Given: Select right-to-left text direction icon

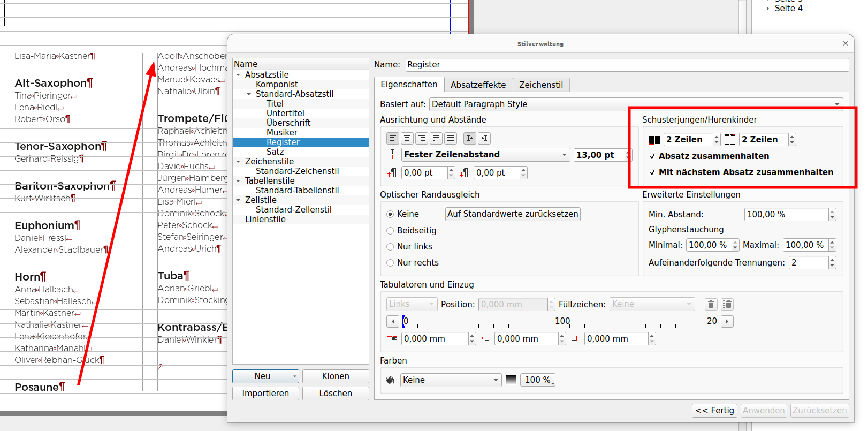Looking at the screenshot, I should coord(484,138).
